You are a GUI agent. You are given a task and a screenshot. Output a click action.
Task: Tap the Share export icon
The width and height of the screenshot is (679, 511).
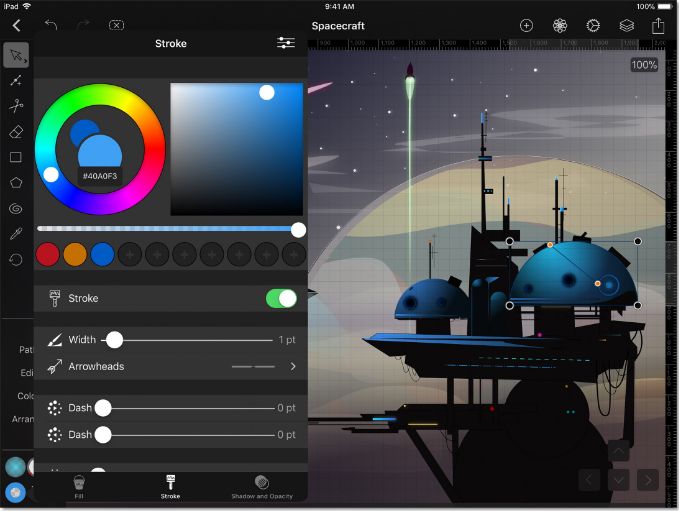(x=658, y=26)
